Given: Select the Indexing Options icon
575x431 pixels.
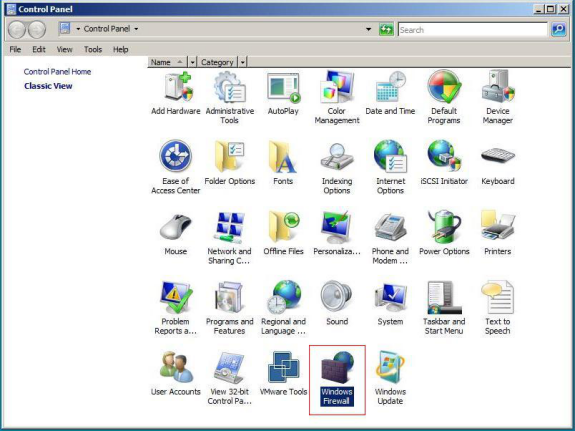Looking at the screenshot, I should click(x=337, y=168).
